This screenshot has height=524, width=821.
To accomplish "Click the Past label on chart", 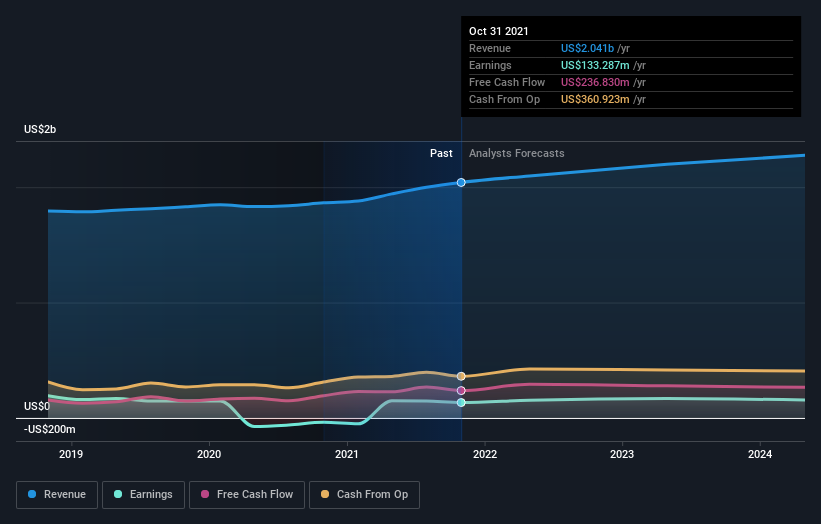I will click(x=441, y=153).
